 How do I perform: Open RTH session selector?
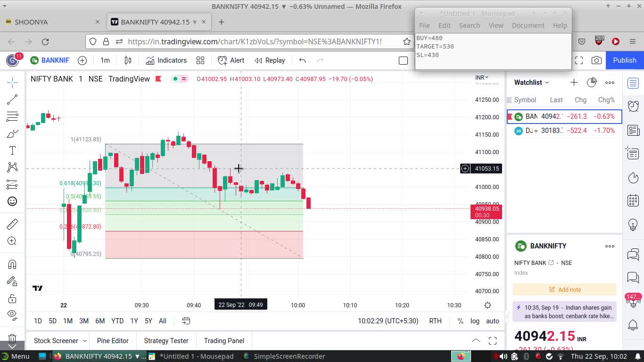(x=435, y=321)
